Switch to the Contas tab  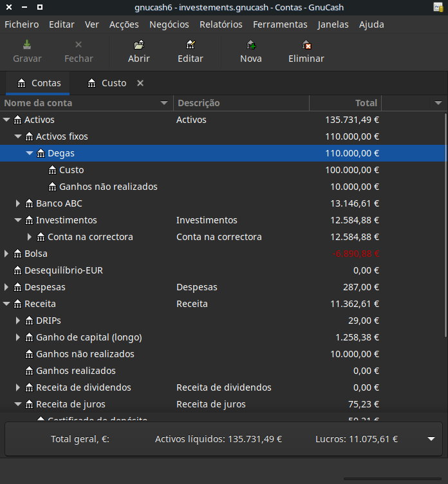click(38, 83)
